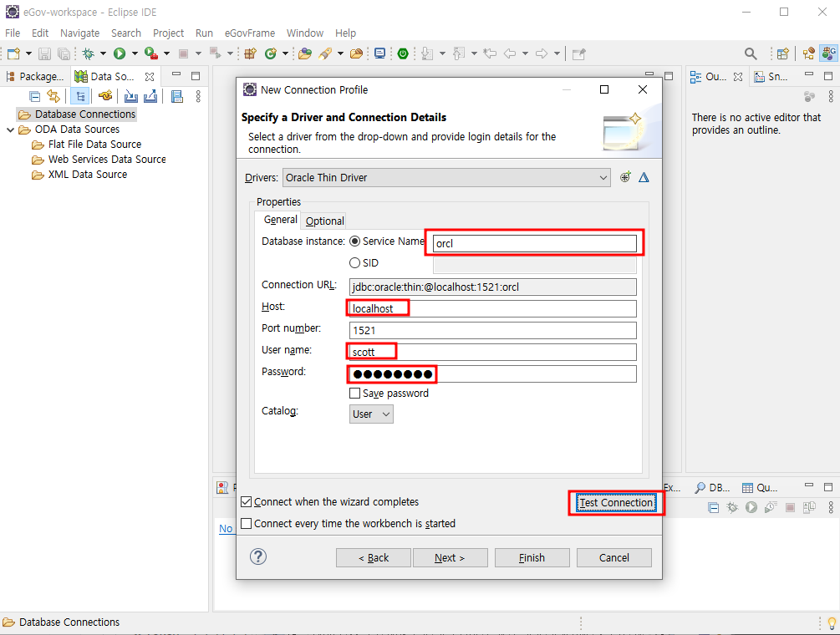Click Collapse All in Data Source Explorer
Screen dimensions: 840x635
point(34,96)
